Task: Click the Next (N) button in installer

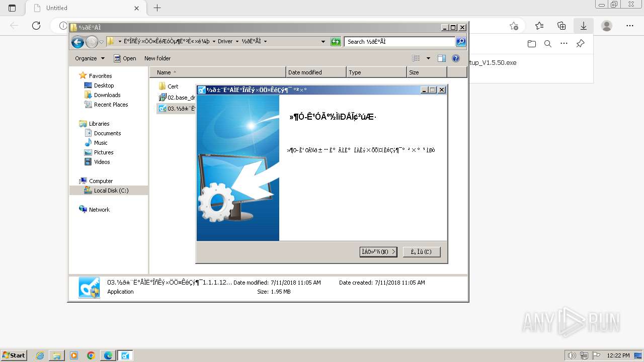Action: tap(378, 251)
